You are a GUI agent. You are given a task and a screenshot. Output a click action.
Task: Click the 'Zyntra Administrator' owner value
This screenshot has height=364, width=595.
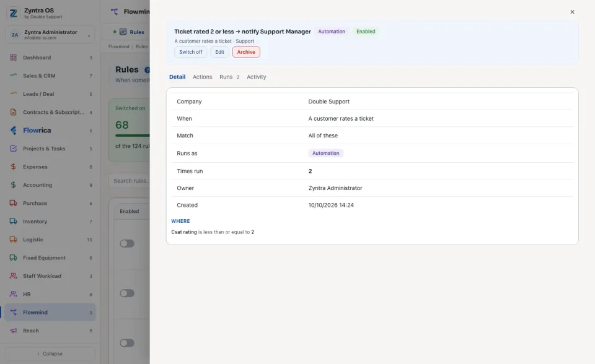tap(335, 188)
